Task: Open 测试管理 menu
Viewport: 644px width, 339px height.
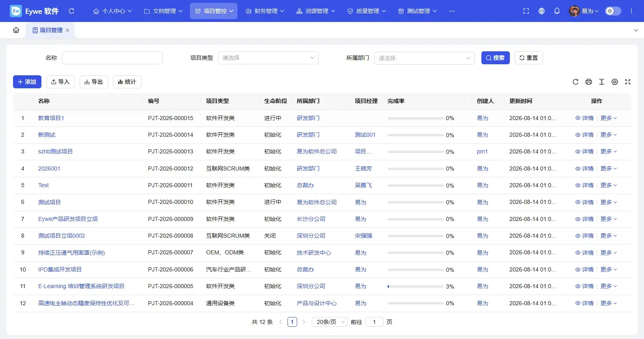Action: [418, 11]
